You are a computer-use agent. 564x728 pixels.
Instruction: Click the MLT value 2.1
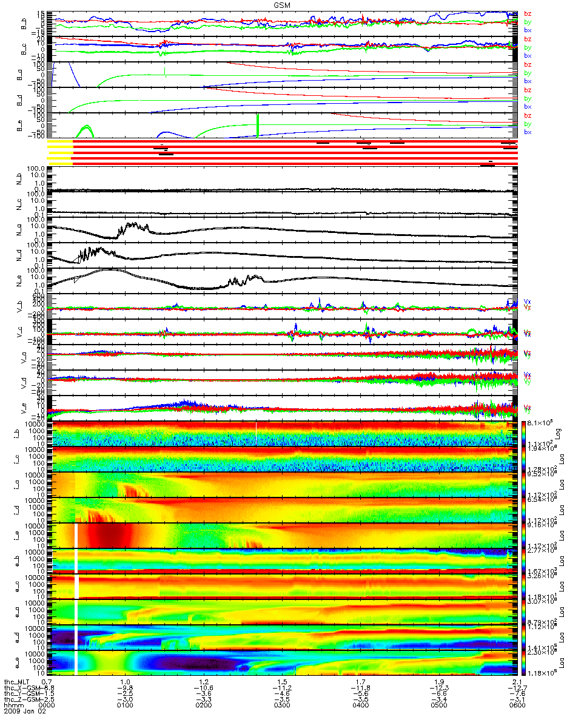(518, 681)
